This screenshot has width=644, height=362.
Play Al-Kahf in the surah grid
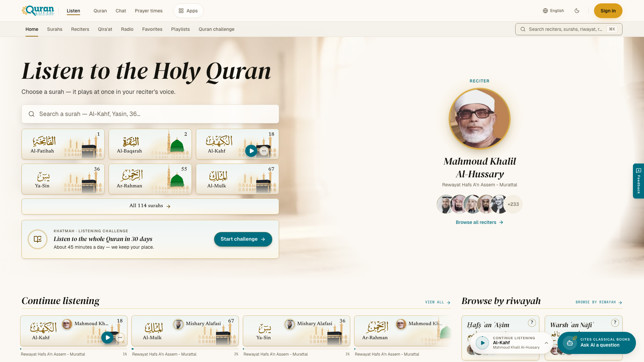251,151
